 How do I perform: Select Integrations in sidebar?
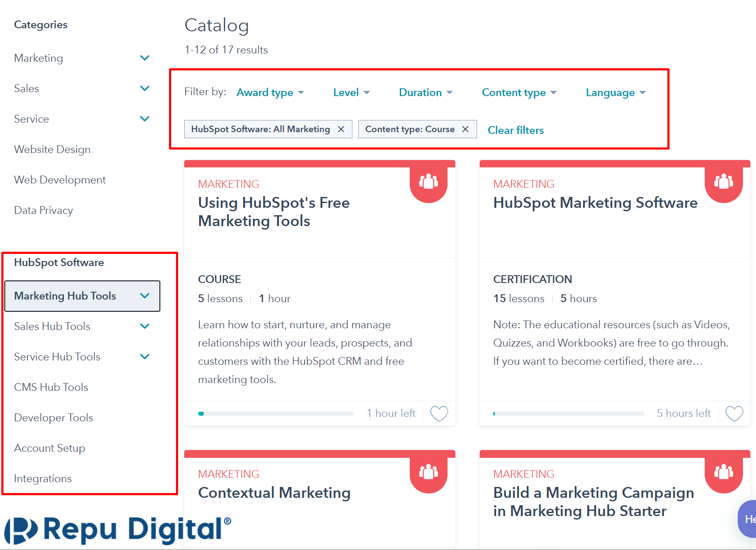[43, 479]
